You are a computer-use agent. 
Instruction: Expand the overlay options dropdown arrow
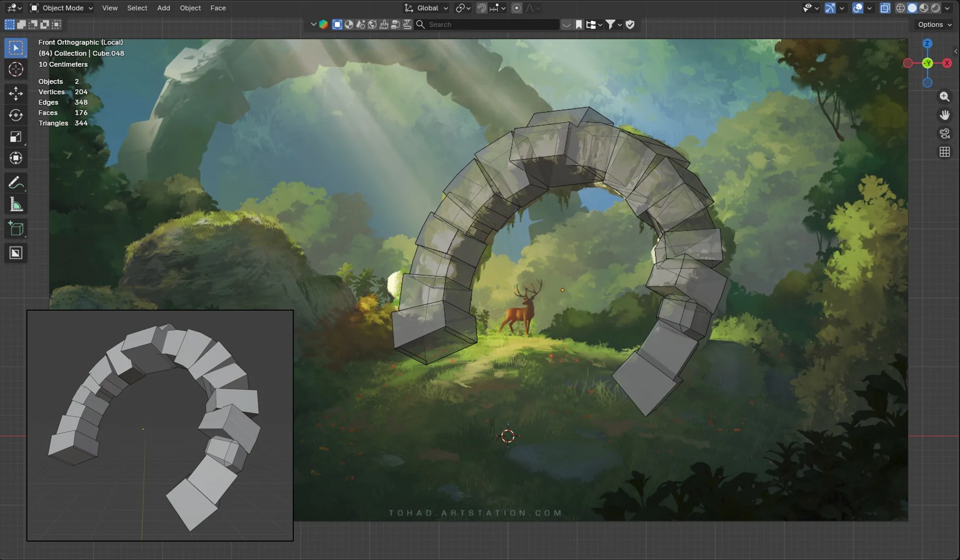pyautogui.click(x=869, y=8)
